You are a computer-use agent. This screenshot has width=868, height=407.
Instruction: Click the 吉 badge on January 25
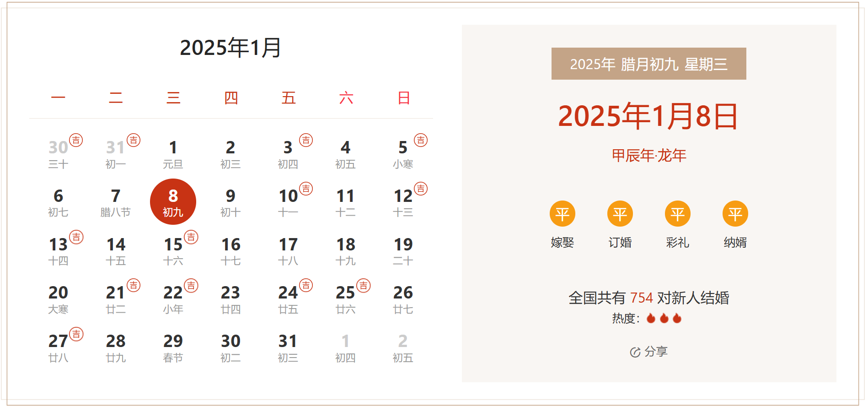click(x=364, y=286)
